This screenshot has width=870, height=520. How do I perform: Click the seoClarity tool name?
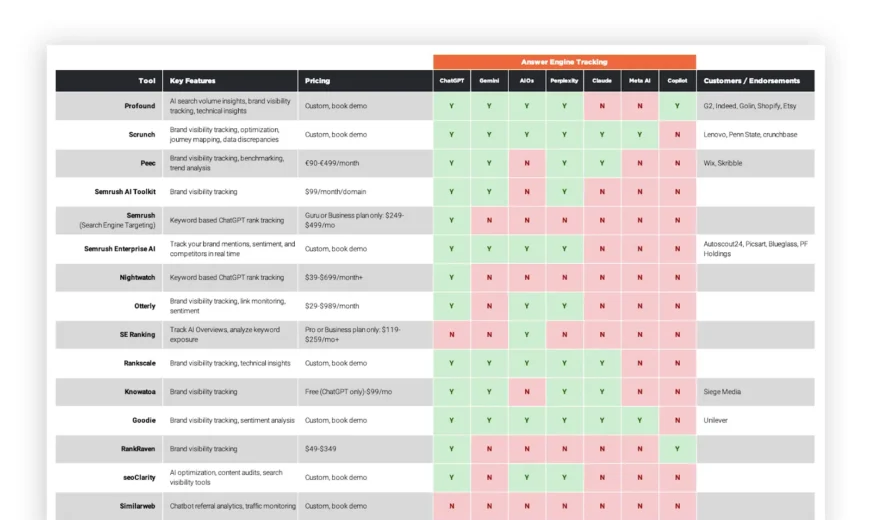[139, 477]
